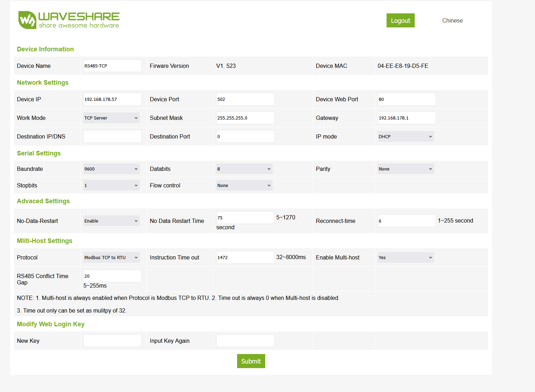This screenshot has height=392, width=535.
Task: Select the Parity dropdown
Action: coord(406,169)
